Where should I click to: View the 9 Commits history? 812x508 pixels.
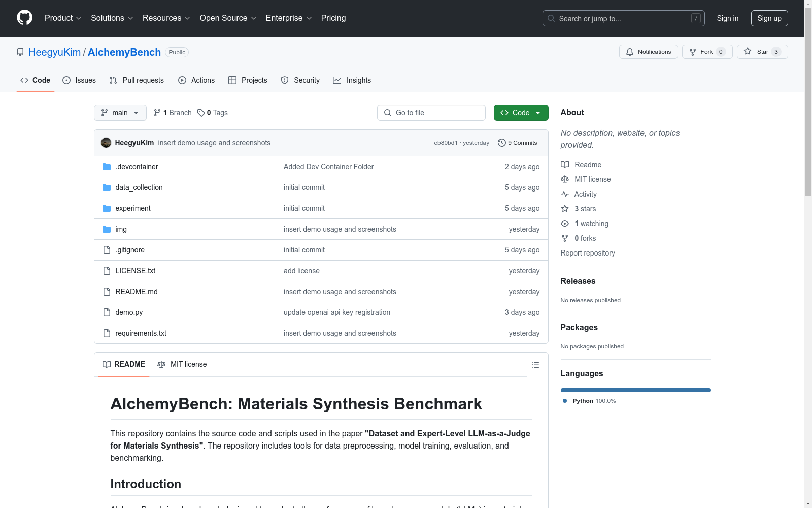(x=518, y=143)
